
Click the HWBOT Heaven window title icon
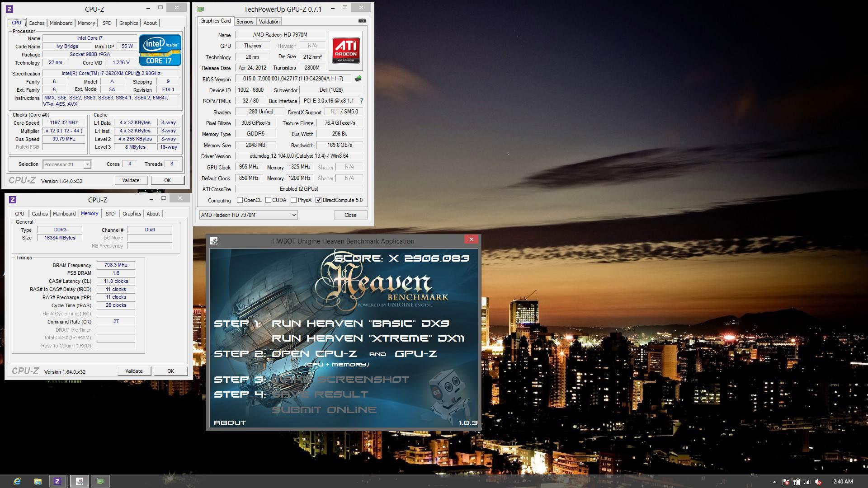click(214, 241)
